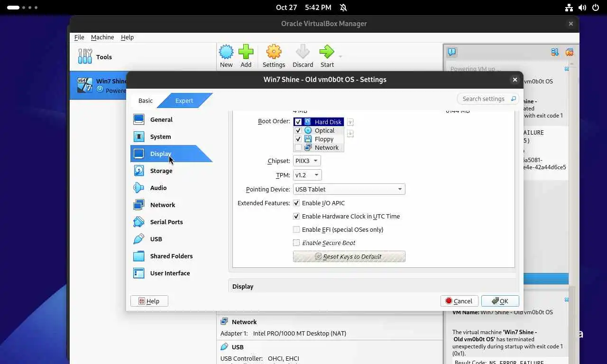The height and width of the screenshot is (364, 607).
Task: Click notification center speech bubble icon
Action: 452,52
